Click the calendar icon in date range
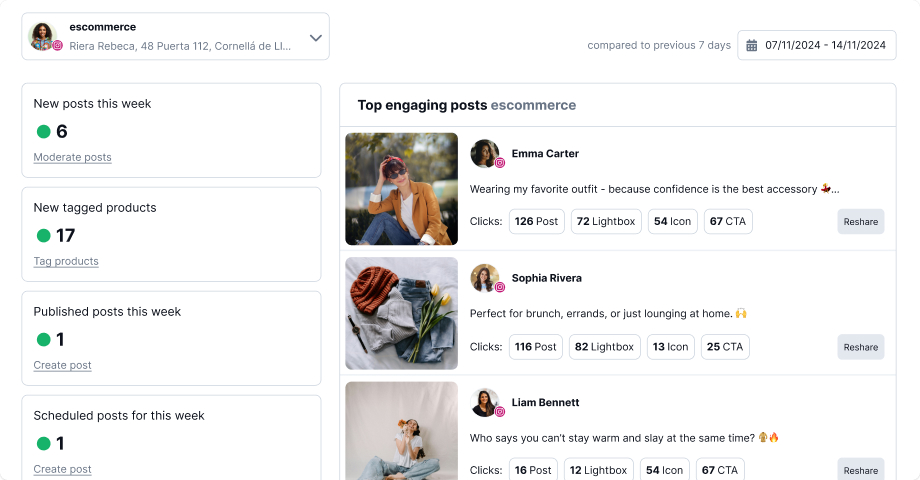The height and width of the screenshot is (480, 920). pyautogui.click(x=751, y=45)
